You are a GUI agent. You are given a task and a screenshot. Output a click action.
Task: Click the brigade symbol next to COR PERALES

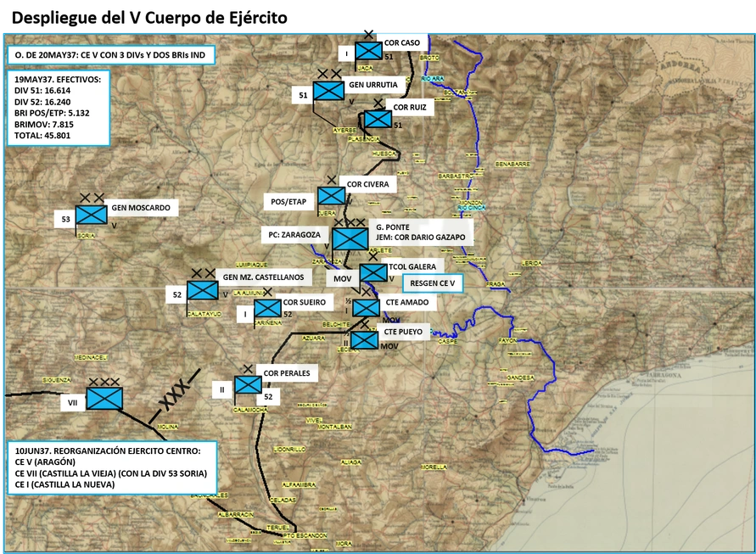tap(248, 385)
